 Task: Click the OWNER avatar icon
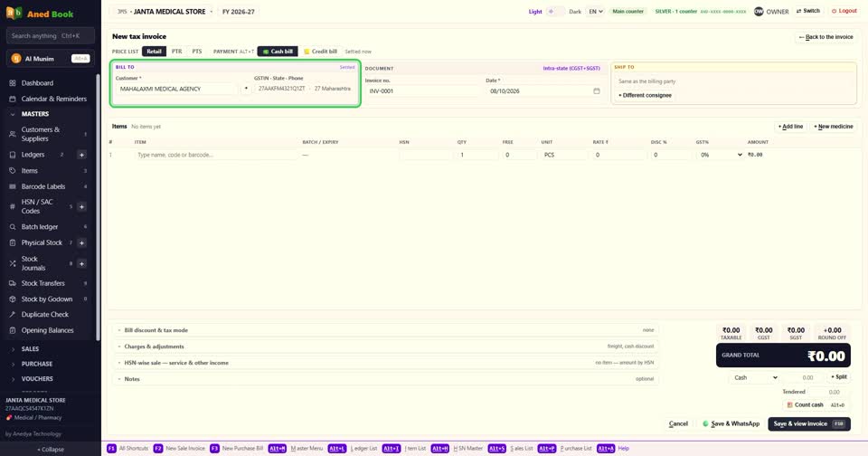(759, 11)
